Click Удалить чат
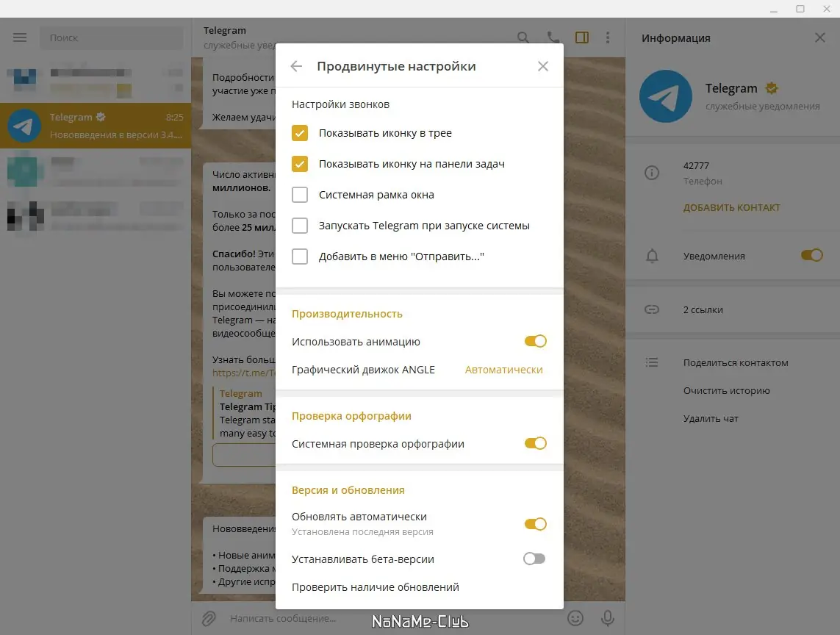The image size is (840, 635). [x=711, y=418]
